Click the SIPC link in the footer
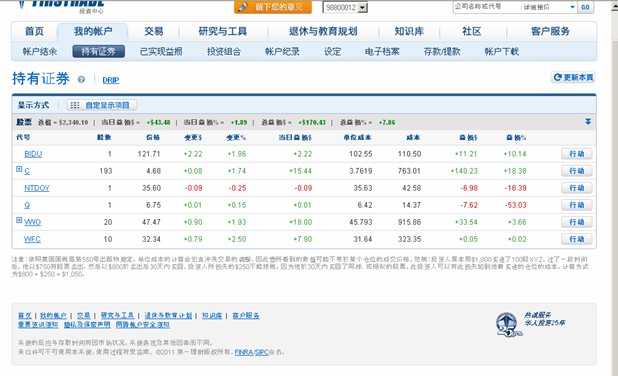618x376 pixels. (x=262, y=352)
